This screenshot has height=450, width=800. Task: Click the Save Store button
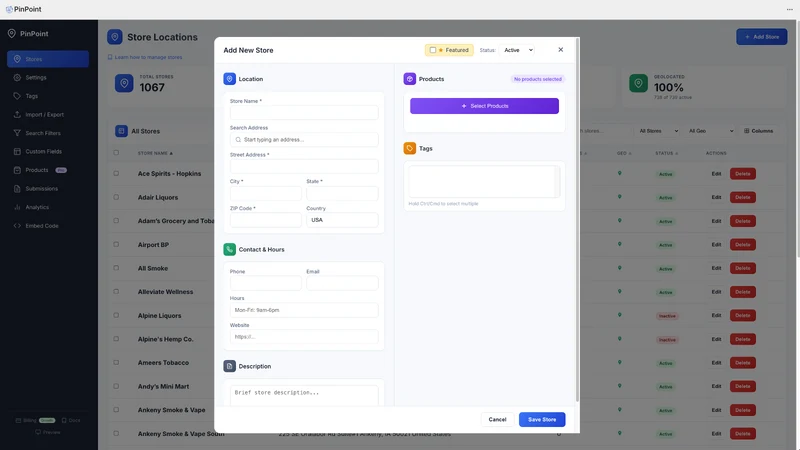[x=542, y=419]
